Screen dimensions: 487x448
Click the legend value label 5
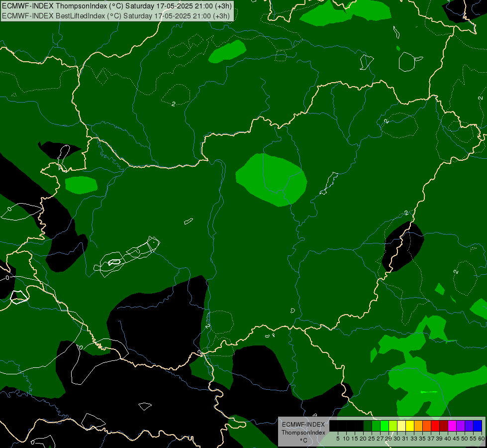point(338,439)
